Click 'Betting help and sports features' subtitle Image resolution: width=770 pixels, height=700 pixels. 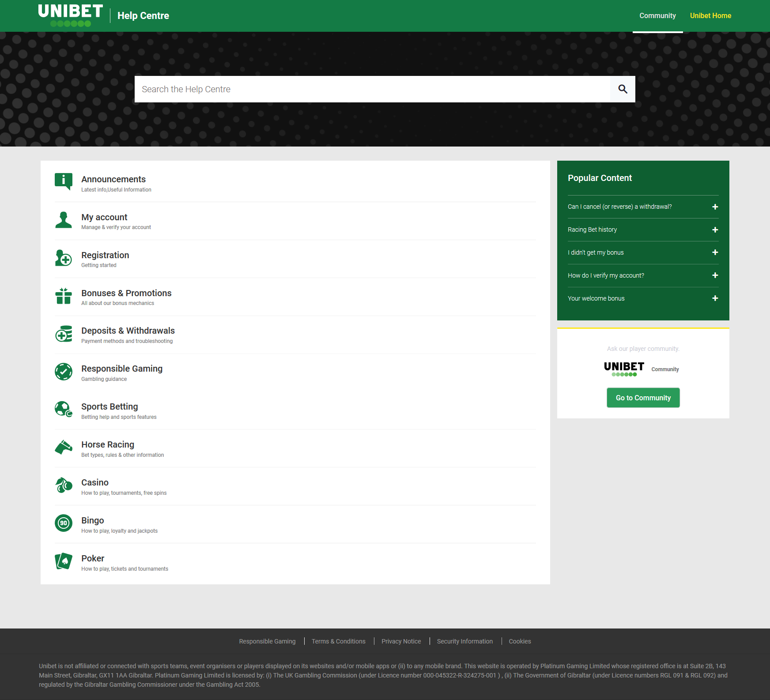point(119,417)
